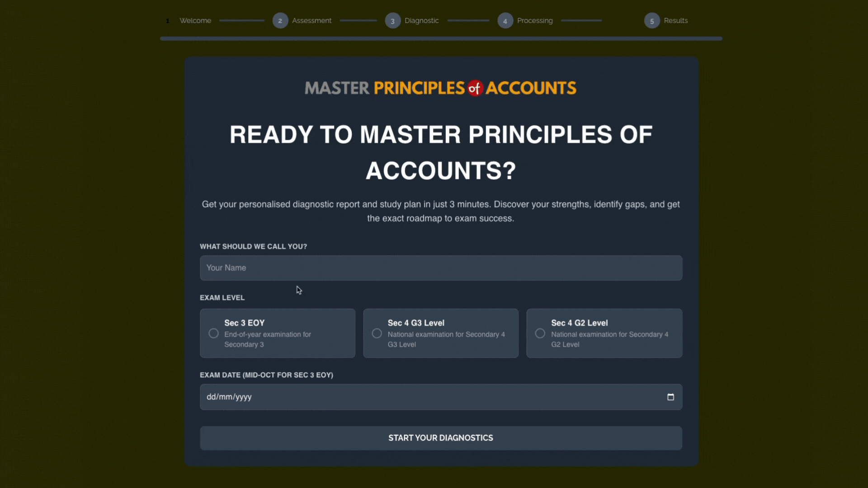Click 'End-of-year examination for Secondary 3' text
This screenshot has width=868, height=488.
tap(268, 339)
